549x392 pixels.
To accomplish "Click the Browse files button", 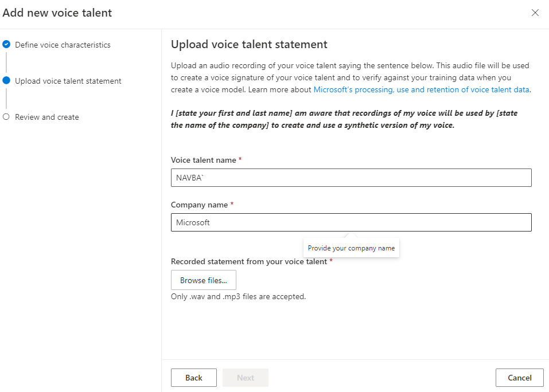I will pyautogui.click(x=203, y=280).
